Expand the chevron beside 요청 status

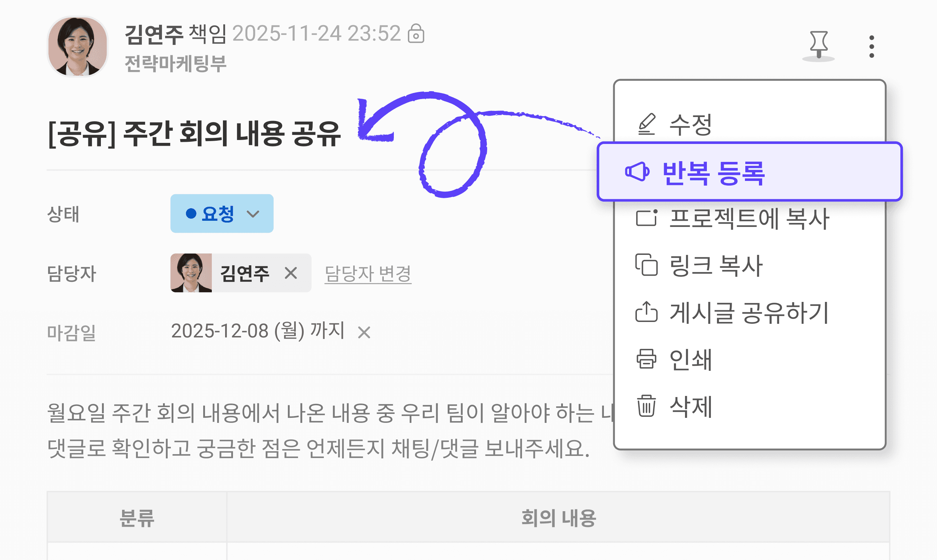253,214
